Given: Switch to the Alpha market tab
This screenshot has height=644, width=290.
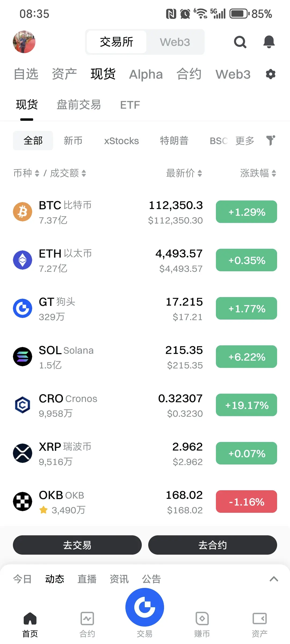Looking at the screenshot, I should pyautogui.click(x=146, y=74).
